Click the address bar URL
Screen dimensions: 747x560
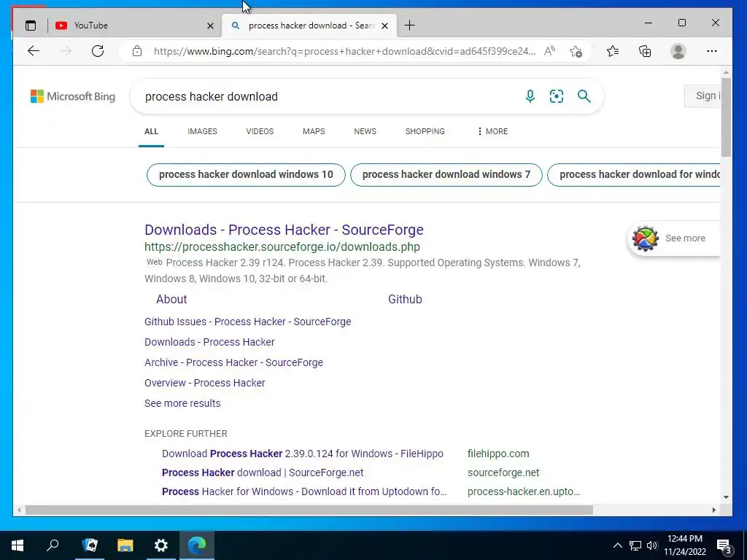point(344,51)
